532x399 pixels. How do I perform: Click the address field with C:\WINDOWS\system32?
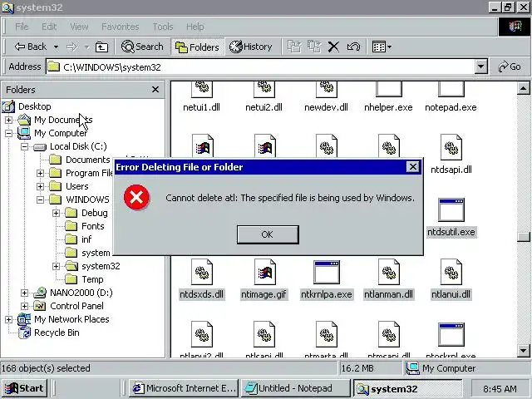[x=260, y=66]
